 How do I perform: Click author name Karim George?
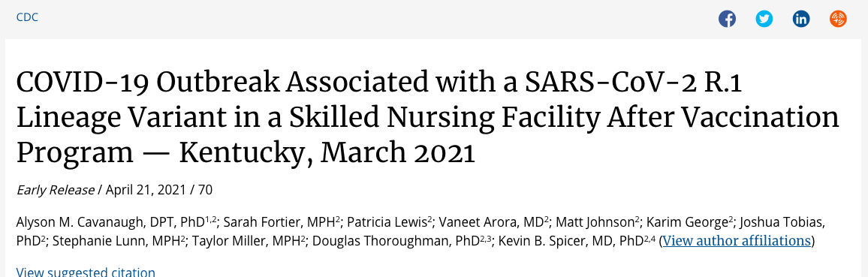click(x=687, y=223)
